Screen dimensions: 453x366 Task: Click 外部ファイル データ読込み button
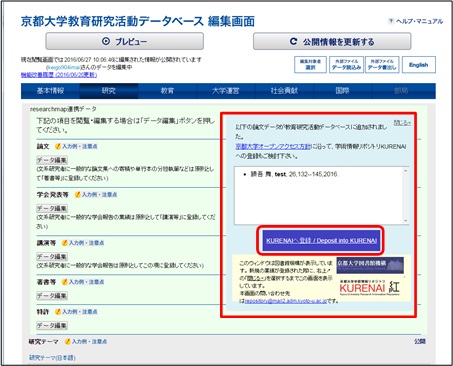pyautogui.click(x=346, y=64)
